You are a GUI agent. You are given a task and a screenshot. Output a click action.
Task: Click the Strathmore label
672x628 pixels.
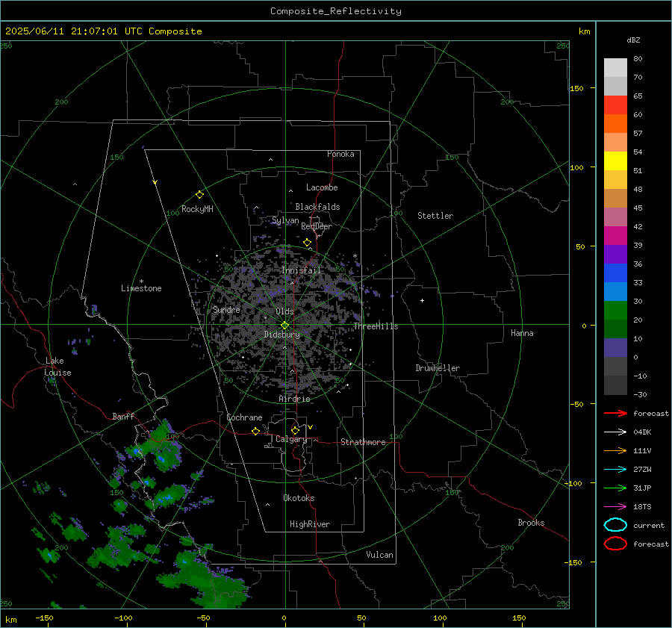(x=363, y=442)
